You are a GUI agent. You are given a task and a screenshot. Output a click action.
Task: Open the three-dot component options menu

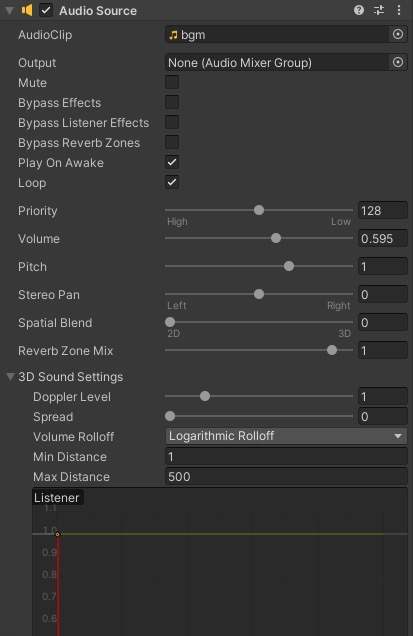tap(399, 10)
